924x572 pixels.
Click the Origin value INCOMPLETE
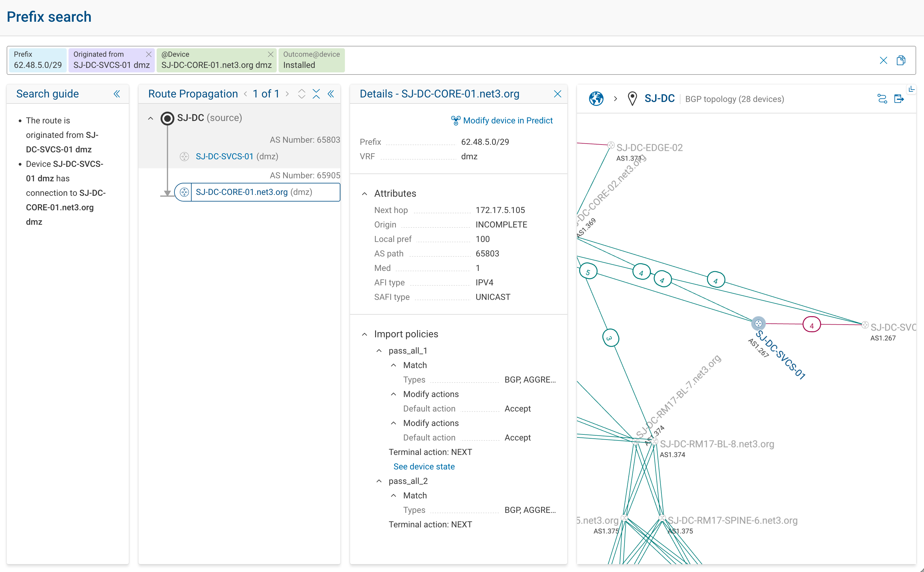click(x=501, y=225)
